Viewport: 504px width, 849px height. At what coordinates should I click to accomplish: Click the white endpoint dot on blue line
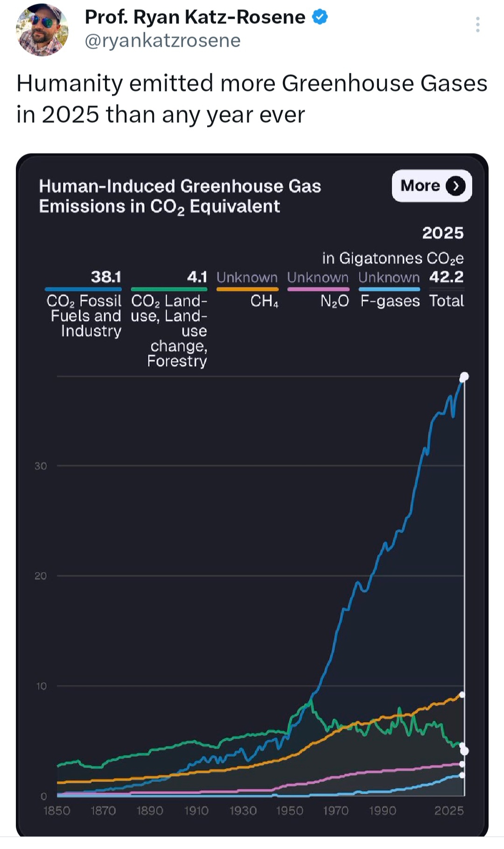pyautogui.click(x=464, y=377)
